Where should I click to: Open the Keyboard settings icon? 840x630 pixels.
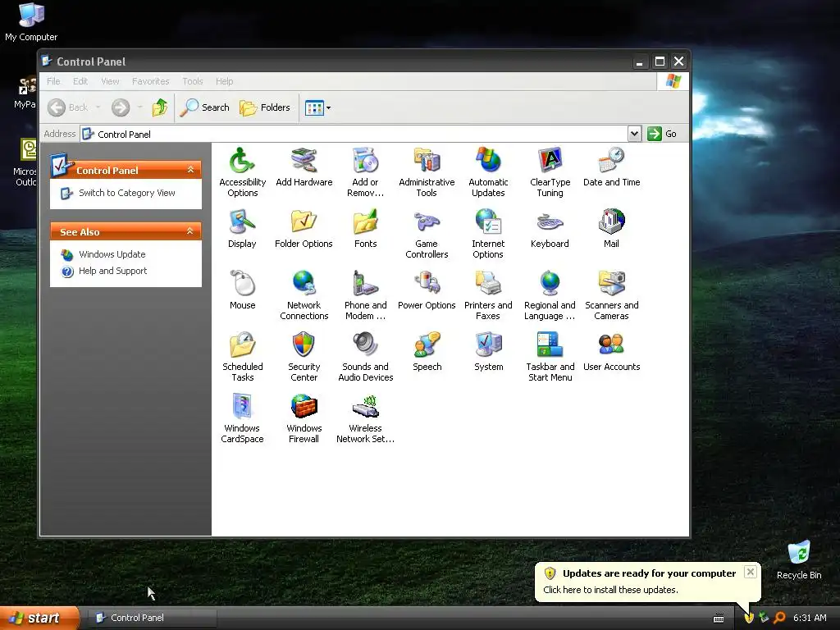click(550, 228)
